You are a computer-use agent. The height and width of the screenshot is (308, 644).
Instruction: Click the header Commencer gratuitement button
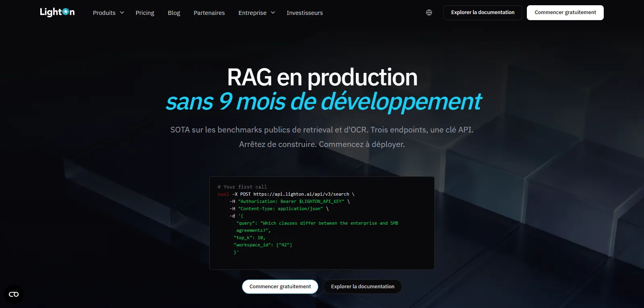pyautogui.click(x=565, y=12)
